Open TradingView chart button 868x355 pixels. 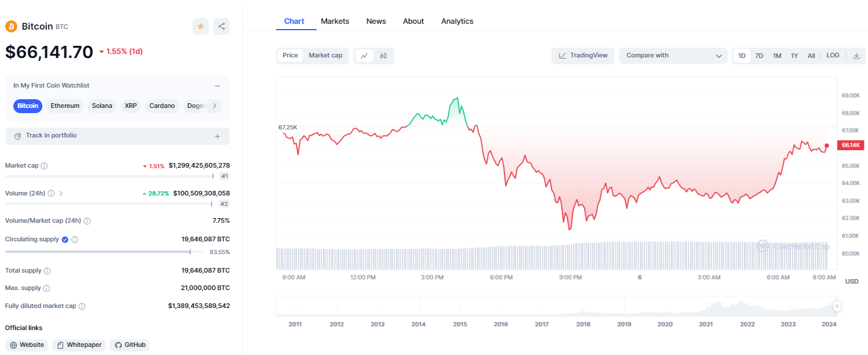(x=583, y=56)
